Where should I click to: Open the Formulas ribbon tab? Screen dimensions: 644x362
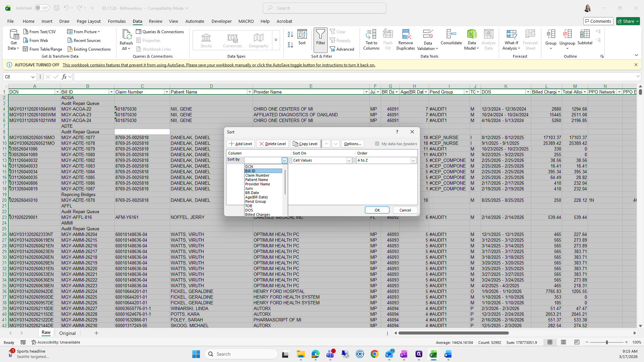[117, 21]
